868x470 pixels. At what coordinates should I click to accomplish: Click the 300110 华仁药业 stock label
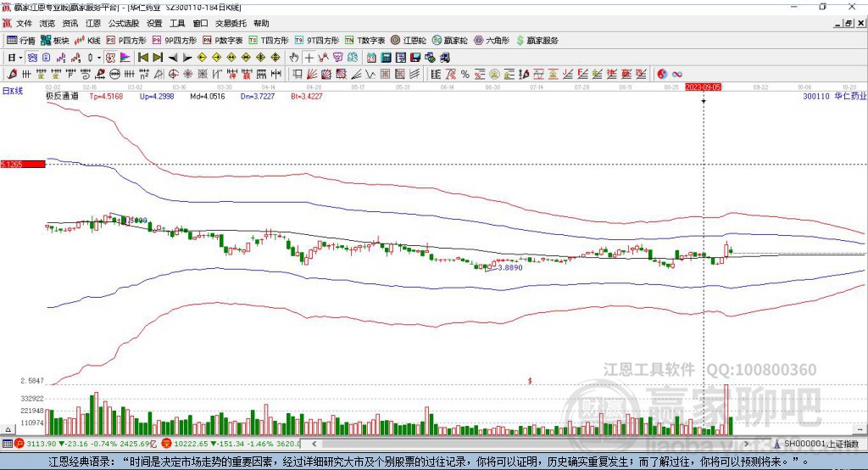point(834,97)
